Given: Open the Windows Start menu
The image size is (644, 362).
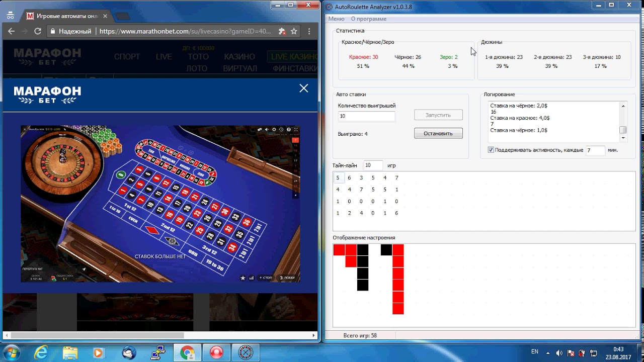Looking at the screenshot, I should click(11, 352).
